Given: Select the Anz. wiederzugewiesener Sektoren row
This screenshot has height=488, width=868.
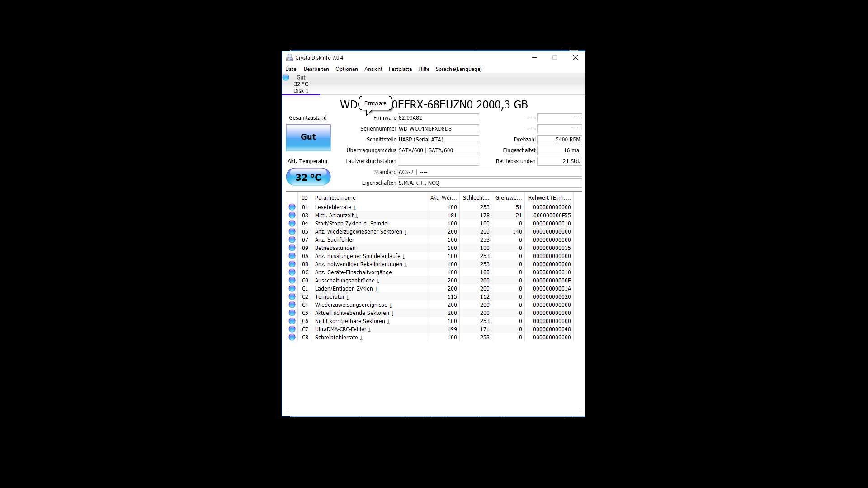Looking at the screenshot, I should point(359,232).
